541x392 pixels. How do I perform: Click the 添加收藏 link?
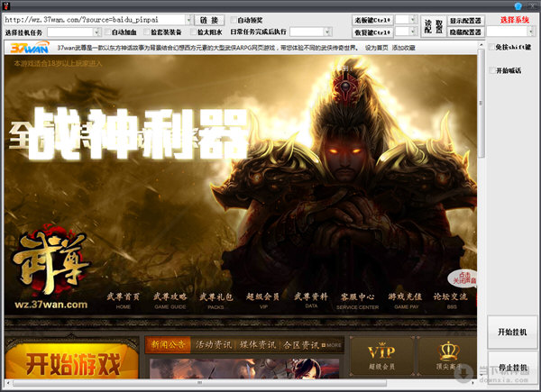click(403, 48)
